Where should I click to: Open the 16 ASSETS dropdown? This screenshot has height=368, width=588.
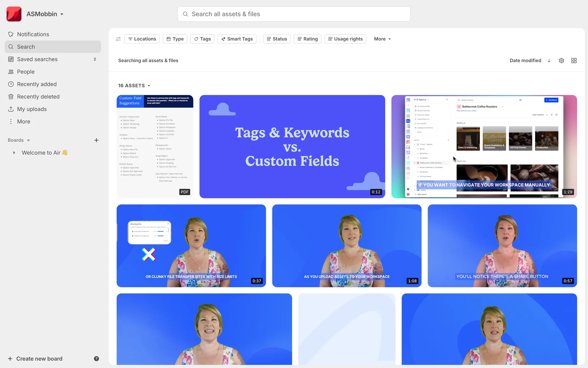[134, 86]
